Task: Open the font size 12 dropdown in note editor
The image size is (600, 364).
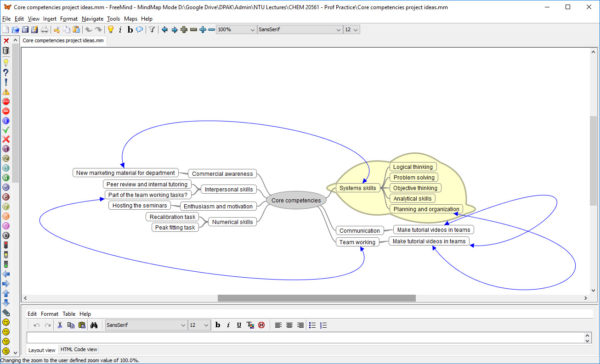Action: click(x=199, y=325)
